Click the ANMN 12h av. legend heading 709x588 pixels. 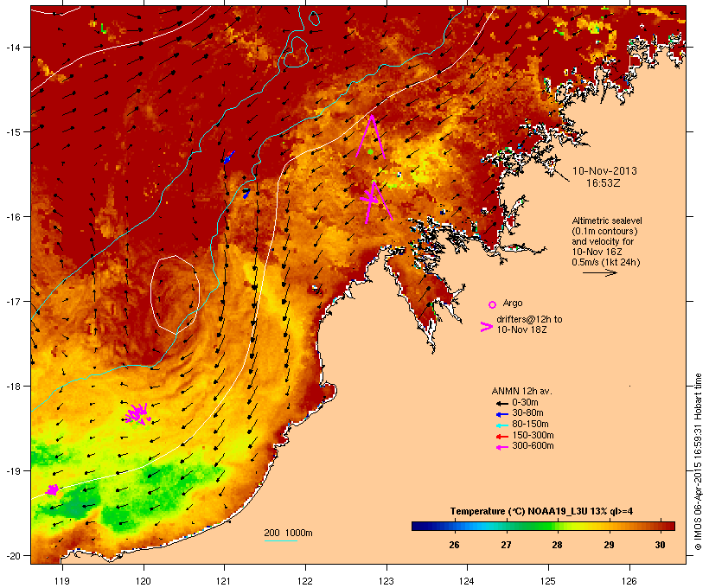click(521, 391)
